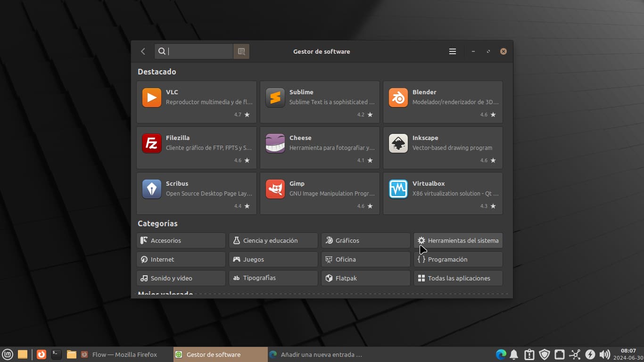
Task: Open the Gimp app tile
Action: pos(320,193)
